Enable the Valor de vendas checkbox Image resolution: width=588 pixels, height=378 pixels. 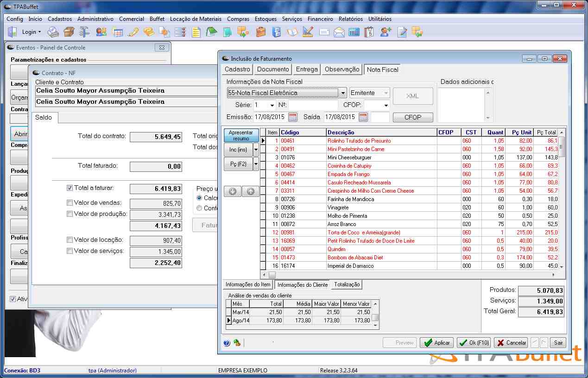(70, 202)
